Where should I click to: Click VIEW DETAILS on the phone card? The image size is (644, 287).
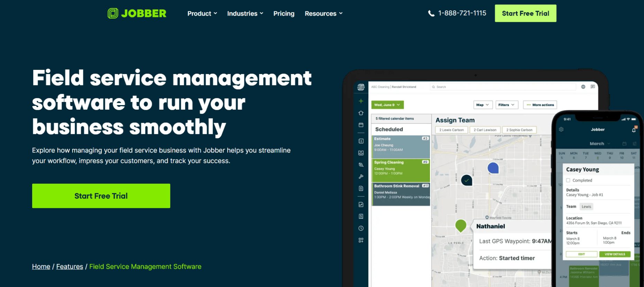click(x=615, y=254)
